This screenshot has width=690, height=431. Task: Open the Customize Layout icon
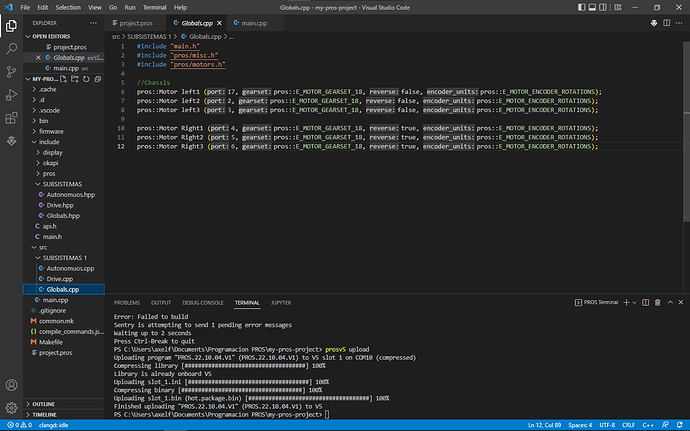618,7
